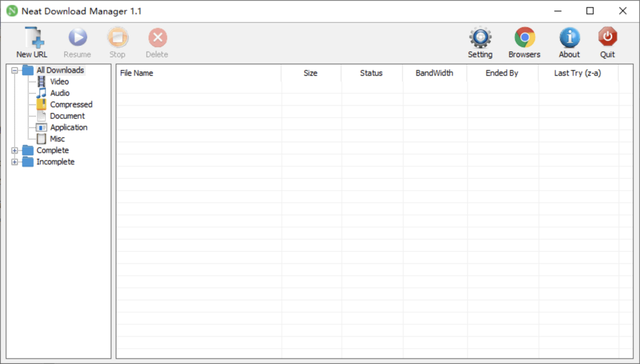Sort by Last Try (z-a) header
640x364 pixels.
pos(578,73)
